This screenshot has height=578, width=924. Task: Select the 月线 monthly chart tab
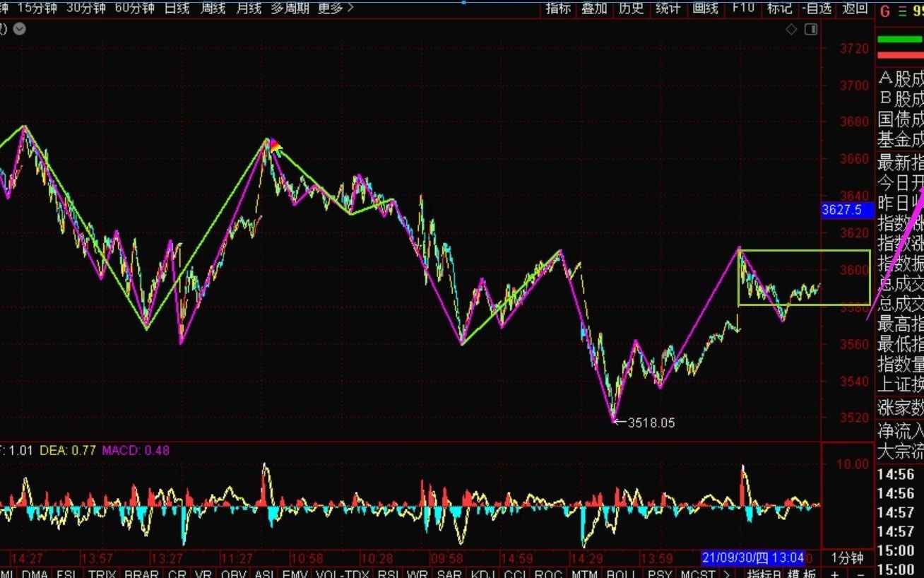[249, 8]
